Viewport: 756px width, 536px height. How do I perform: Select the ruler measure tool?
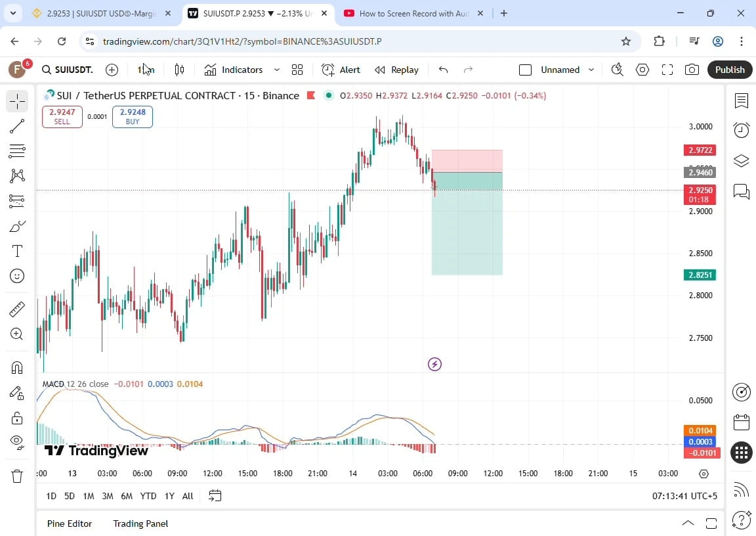17,309
